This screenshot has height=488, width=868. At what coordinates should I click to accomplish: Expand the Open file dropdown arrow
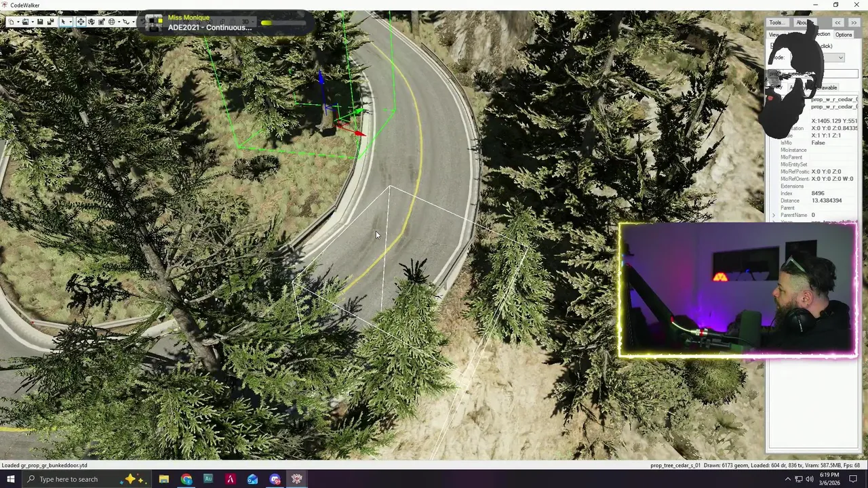pos(32,22)
